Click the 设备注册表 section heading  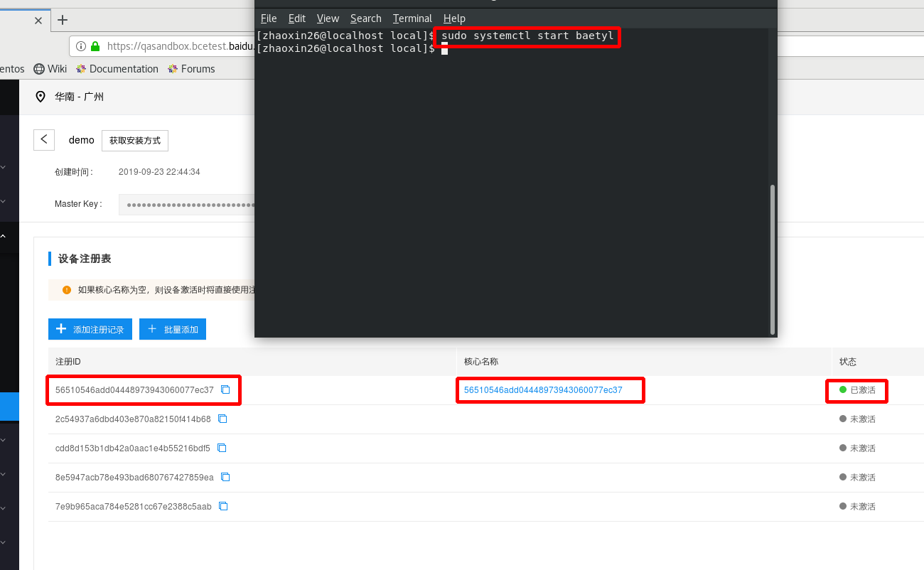pos(85,259)
